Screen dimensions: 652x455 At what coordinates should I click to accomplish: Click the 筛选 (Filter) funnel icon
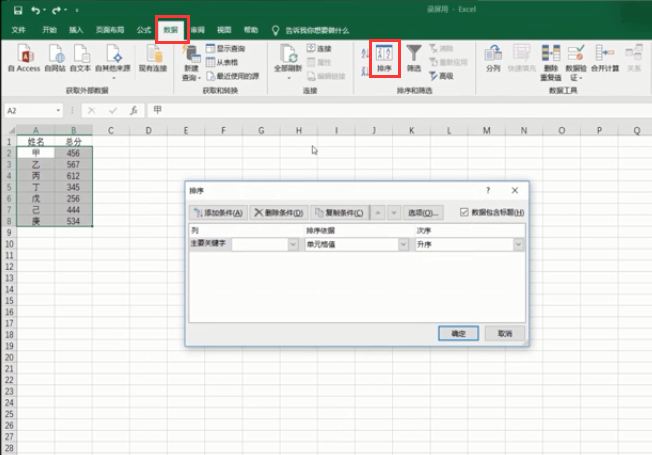coord(414,59)
